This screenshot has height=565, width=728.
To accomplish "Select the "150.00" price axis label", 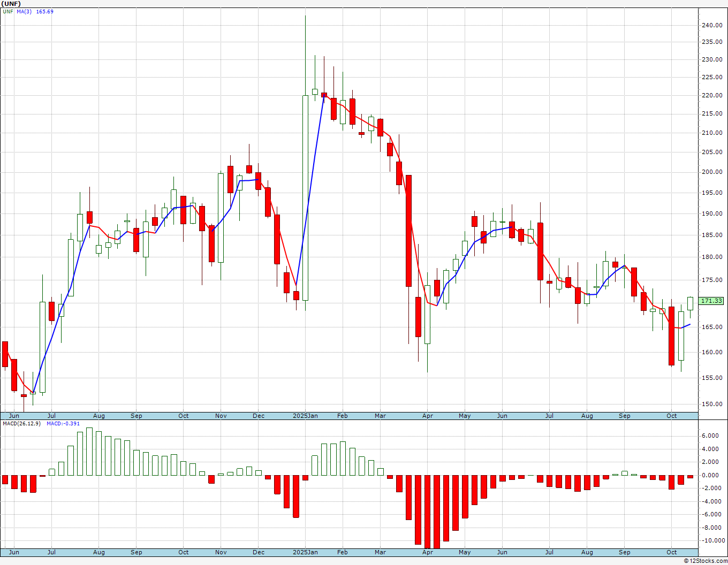I will (x=712, y=404).
